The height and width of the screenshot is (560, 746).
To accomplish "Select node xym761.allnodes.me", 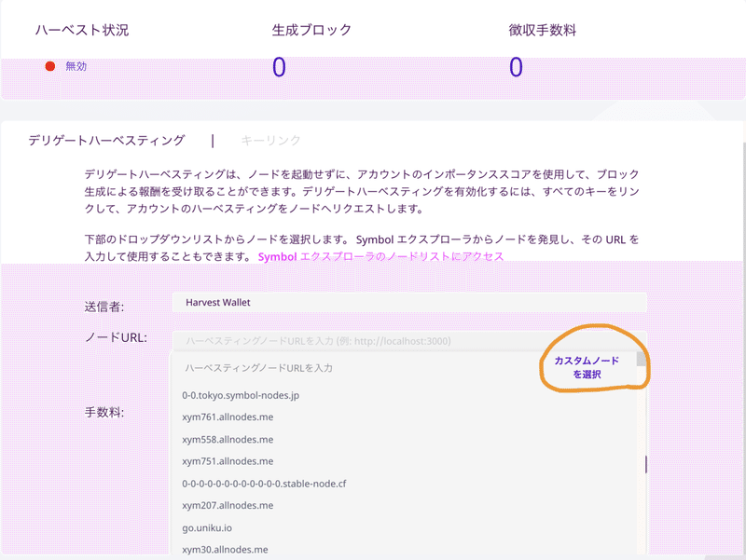I will (x=228, y=417).
